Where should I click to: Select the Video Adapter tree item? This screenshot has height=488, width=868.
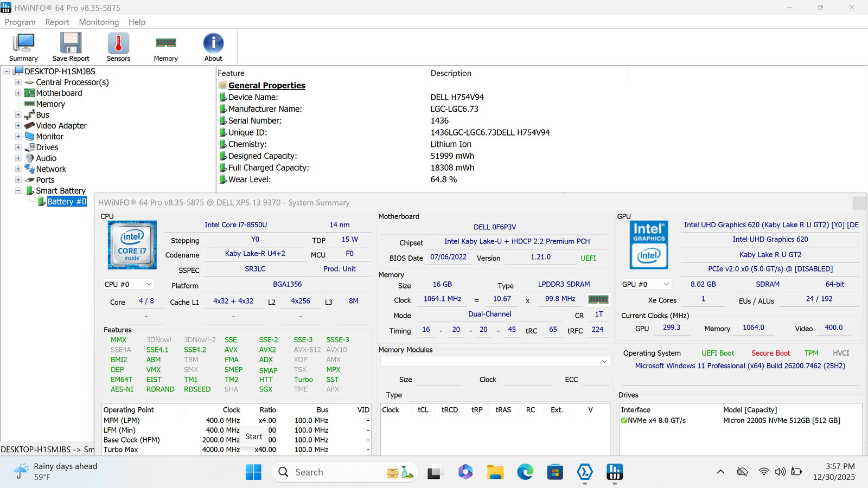(x=61, y=126)
